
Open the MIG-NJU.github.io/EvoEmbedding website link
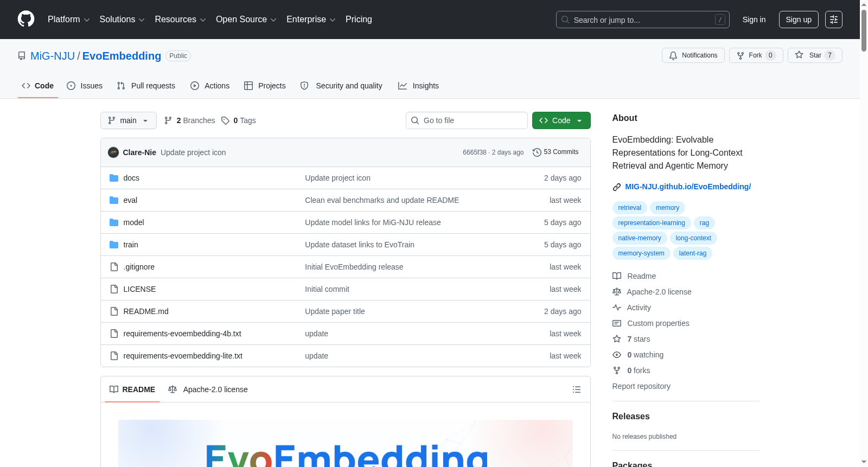point(688,187)
